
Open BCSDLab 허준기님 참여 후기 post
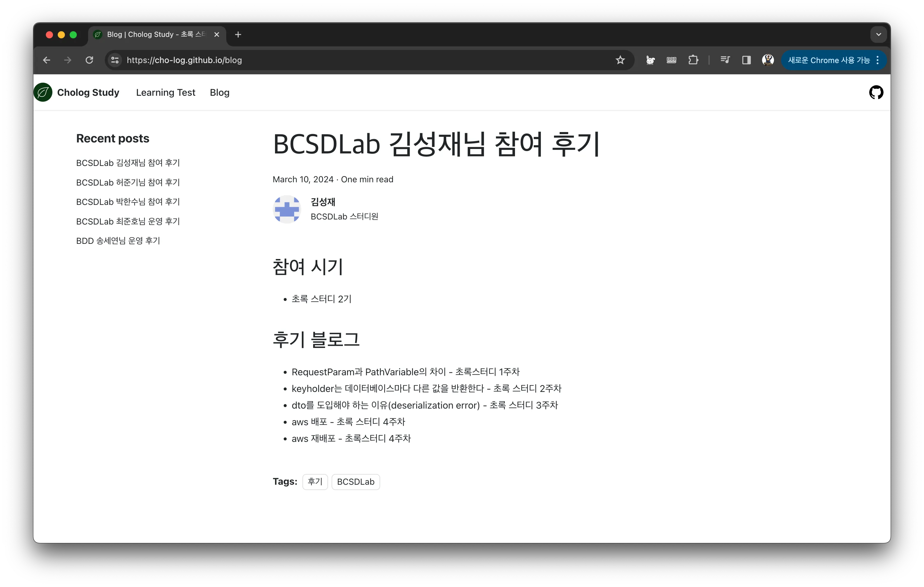point(128,183)
